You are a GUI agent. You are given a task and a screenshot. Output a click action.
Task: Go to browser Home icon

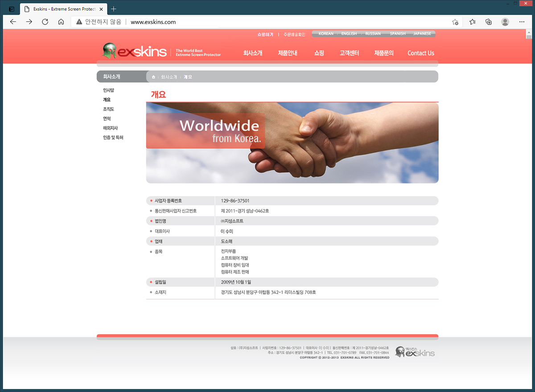pos(61,22)
